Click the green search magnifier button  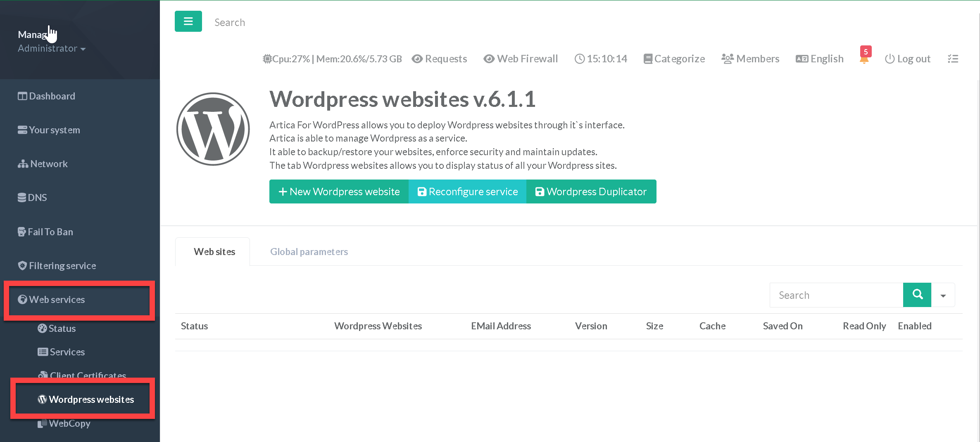917,295
